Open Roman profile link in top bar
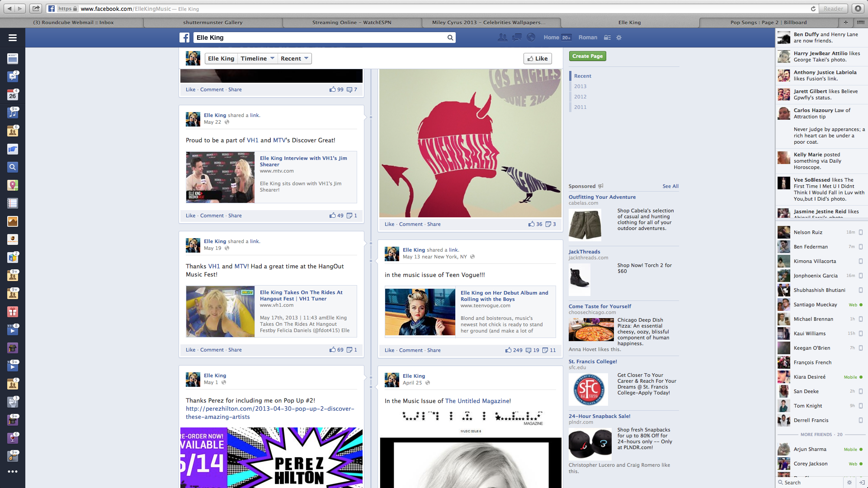 coord(588,38)
